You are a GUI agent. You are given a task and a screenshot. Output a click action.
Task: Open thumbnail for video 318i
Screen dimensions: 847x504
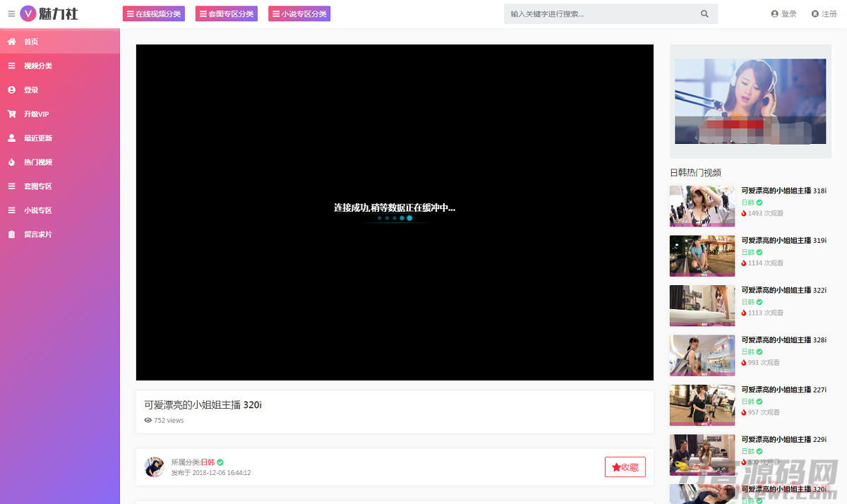click(x=702, y=205)
